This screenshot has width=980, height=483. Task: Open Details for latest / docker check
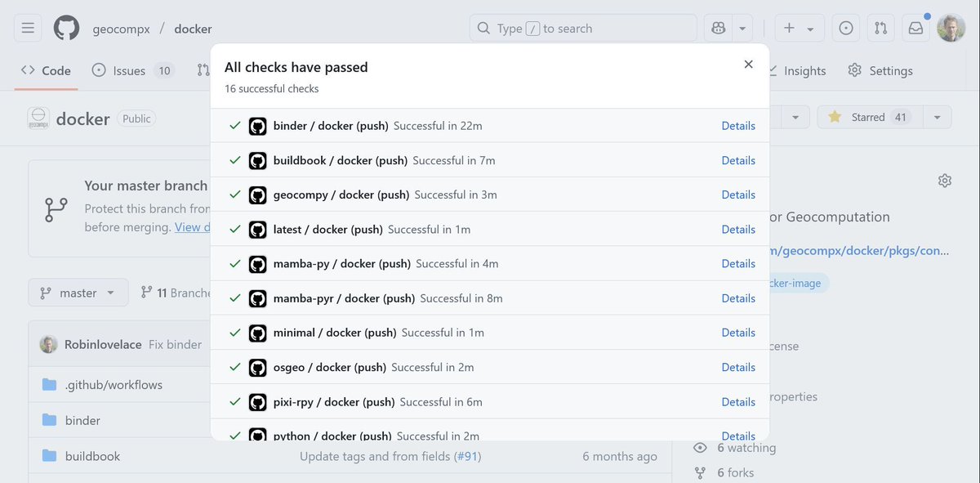point(738,230)
